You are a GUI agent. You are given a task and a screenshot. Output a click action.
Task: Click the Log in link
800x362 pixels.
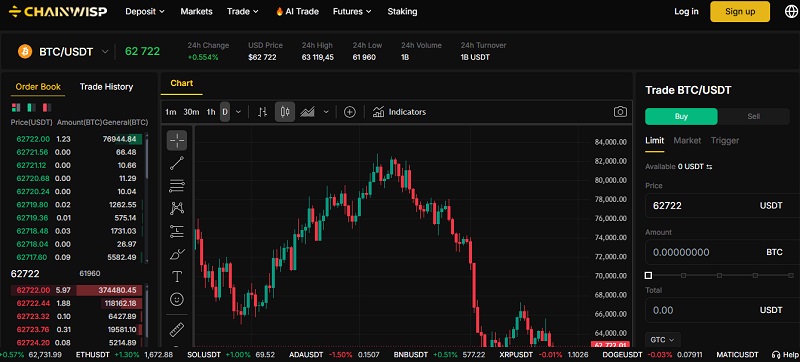pyautogui.click(x=686, y=11)
